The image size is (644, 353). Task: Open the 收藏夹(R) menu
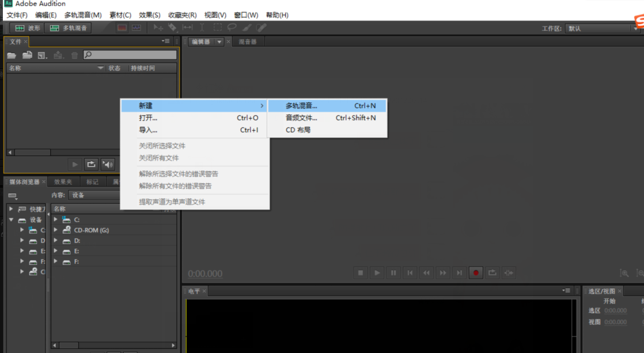pos(183,15)
